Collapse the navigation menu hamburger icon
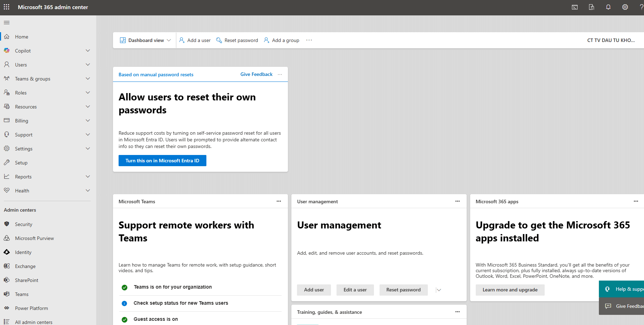Image resolution: width=644 pixels, height=325 pixels. tap(7, 23)
